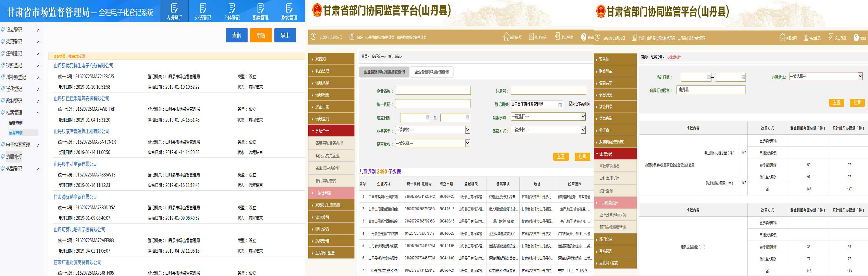This screenshot has width=868, height=276.
Task: Open the 备案事项 dropdown
Action: pyautogui.click(x=548, y=117)
